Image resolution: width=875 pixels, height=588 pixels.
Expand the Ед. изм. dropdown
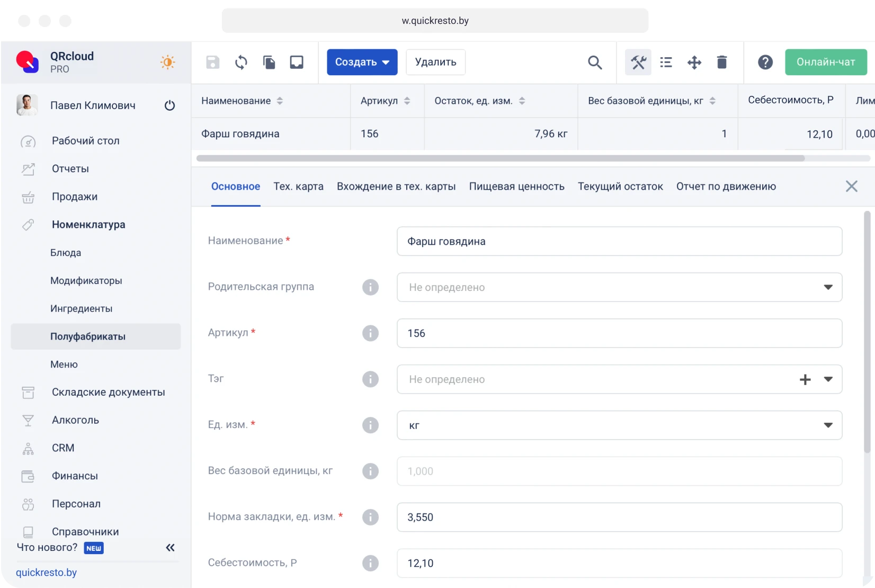828,425
